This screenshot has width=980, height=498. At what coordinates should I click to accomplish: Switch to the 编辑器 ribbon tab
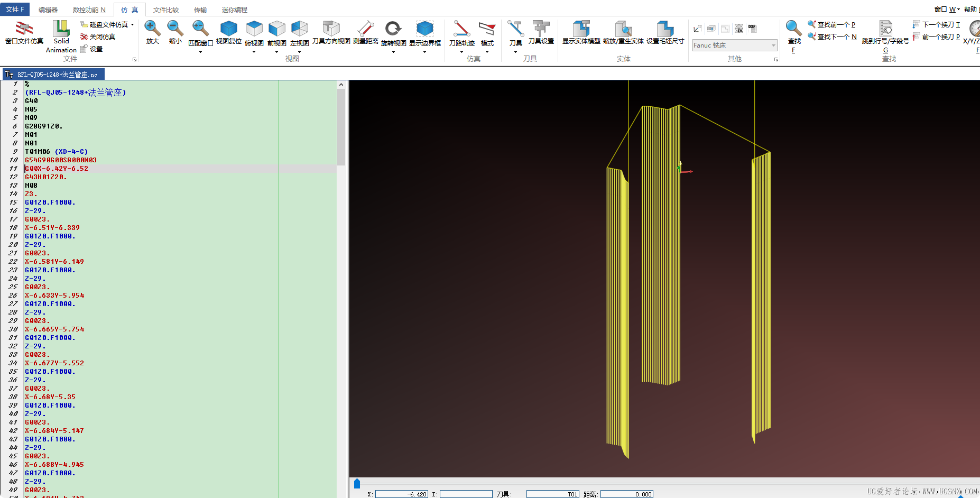[48, 10]
